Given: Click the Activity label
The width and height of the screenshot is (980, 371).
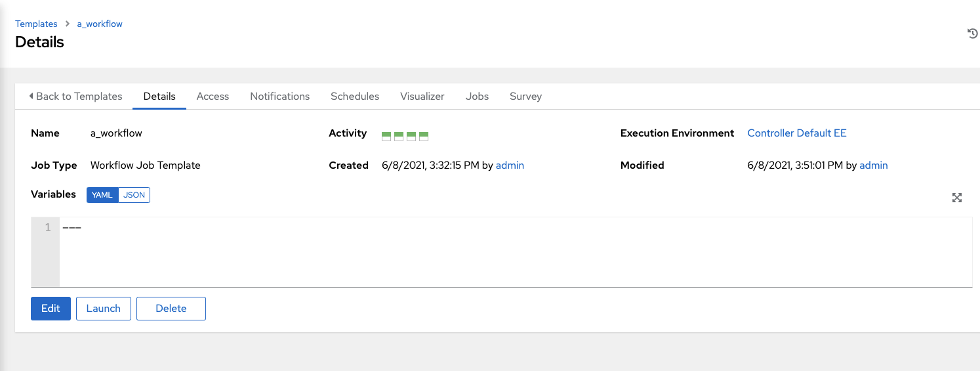Looking at the screenshot, I should (348, 133).
